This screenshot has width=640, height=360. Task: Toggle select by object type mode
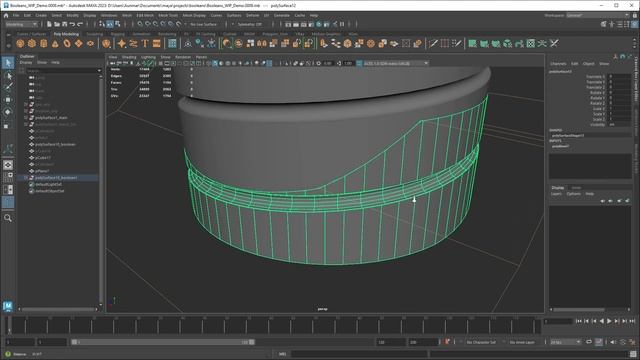[x=110, y=24]
